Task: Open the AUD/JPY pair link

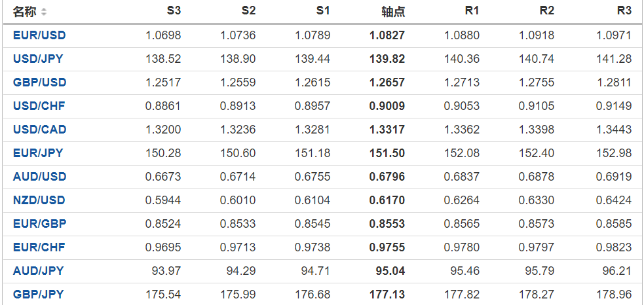Action: coord(38,271)
